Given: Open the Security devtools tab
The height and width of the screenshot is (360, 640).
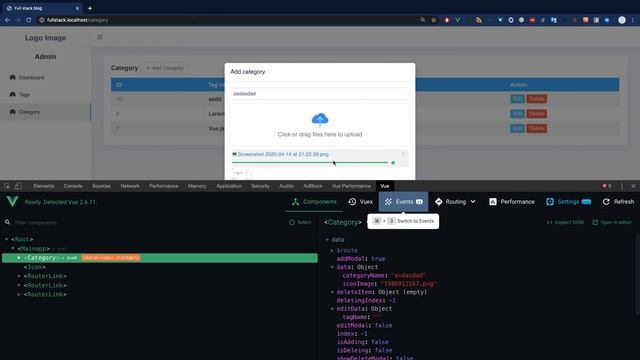Looking at the screenshot, I should pyautogui.click(x=260, y=186).
